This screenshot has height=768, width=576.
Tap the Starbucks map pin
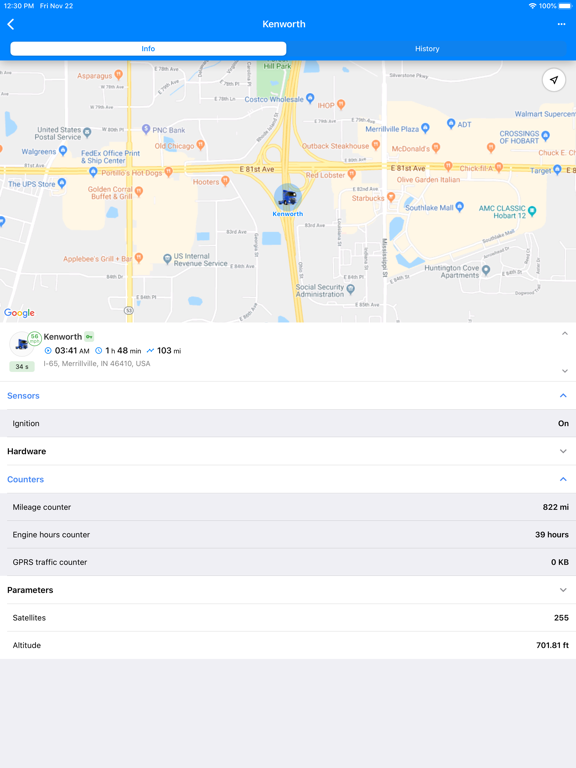pos(390,197)
